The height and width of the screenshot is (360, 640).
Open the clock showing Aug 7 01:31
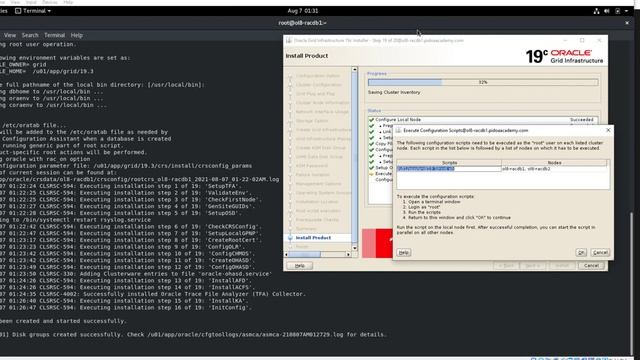(x=302, y=11)
